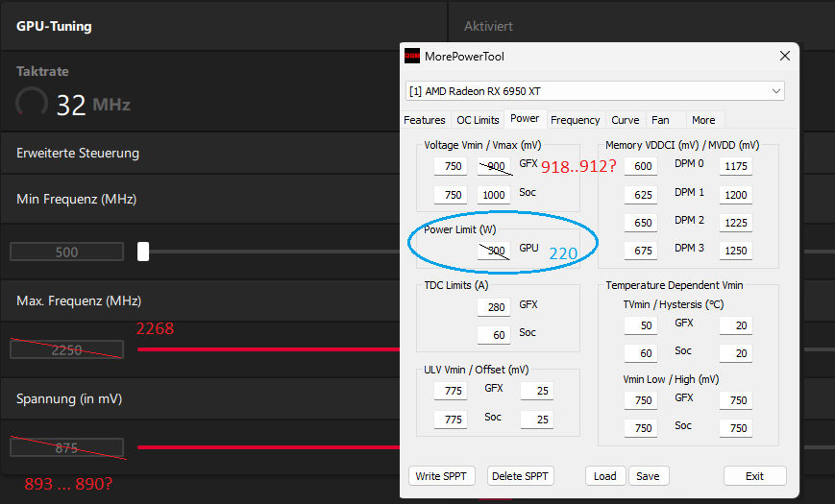835x504 pixels.
Task: Click the GPU Power Limit field 300
Action: (x=494, y=251)
